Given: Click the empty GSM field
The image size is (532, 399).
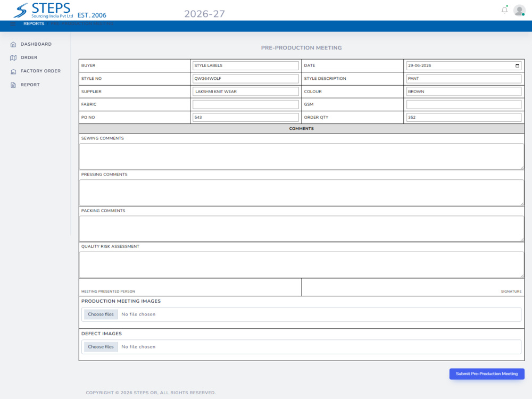Looking at the screenshot, I should click(x=464, y=104).
